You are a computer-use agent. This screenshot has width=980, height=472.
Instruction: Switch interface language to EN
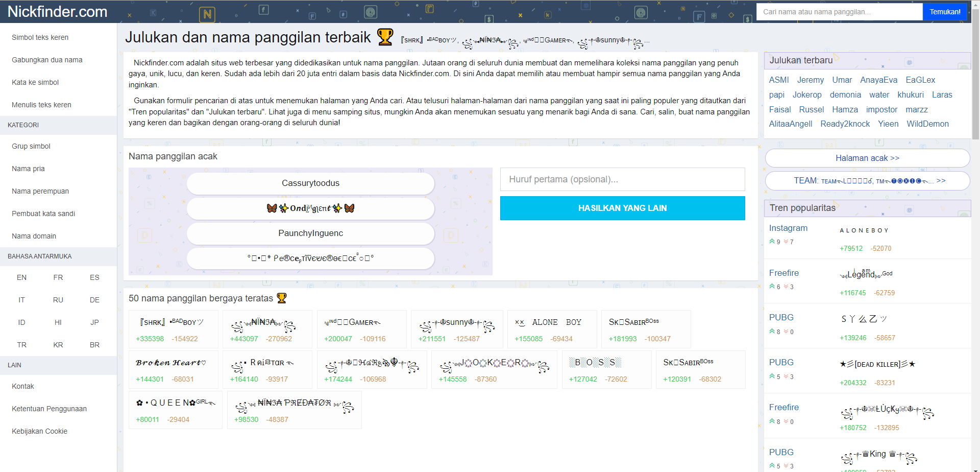pyautogui.click(x=21, y=277)
